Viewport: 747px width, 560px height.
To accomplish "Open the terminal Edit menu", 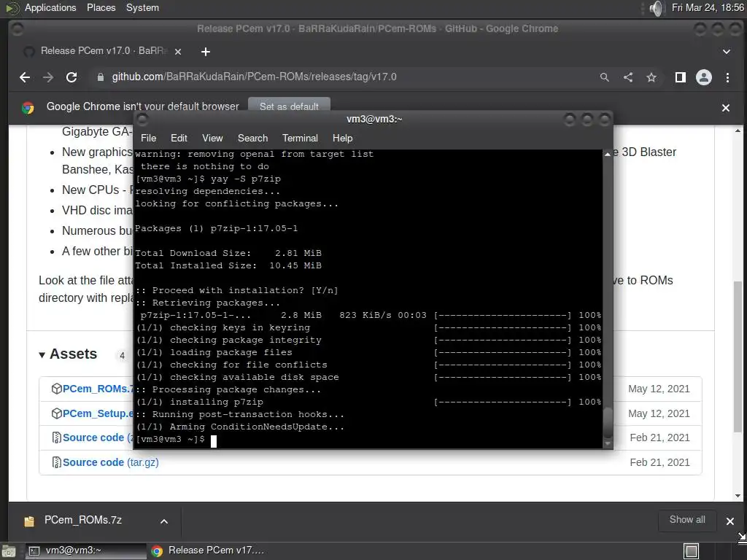I will point(179,138).
